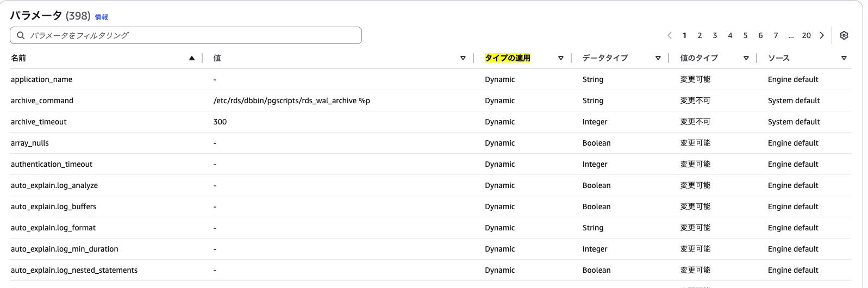Click Boolean type in array_nulls row
This screenshot has width=868, height=288.
tap(597, 143)
